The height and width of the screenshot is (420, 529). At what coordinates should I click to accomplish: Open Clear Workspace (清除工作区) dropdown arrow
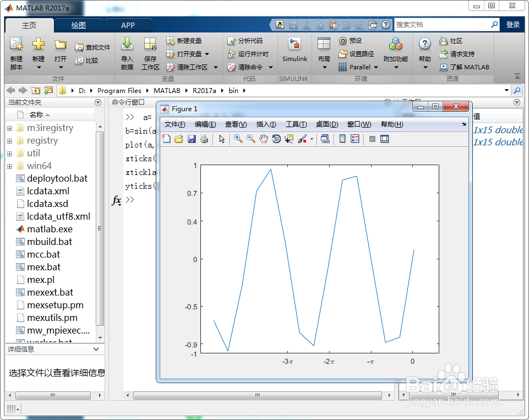216,68
